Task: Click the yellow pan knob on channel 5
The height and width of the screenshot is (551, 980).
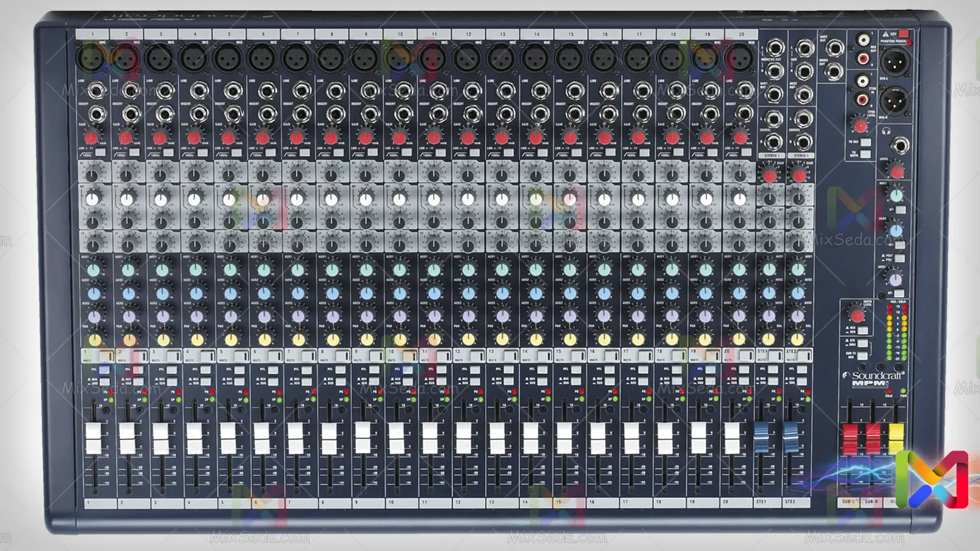Action: (x=231, y=339)
